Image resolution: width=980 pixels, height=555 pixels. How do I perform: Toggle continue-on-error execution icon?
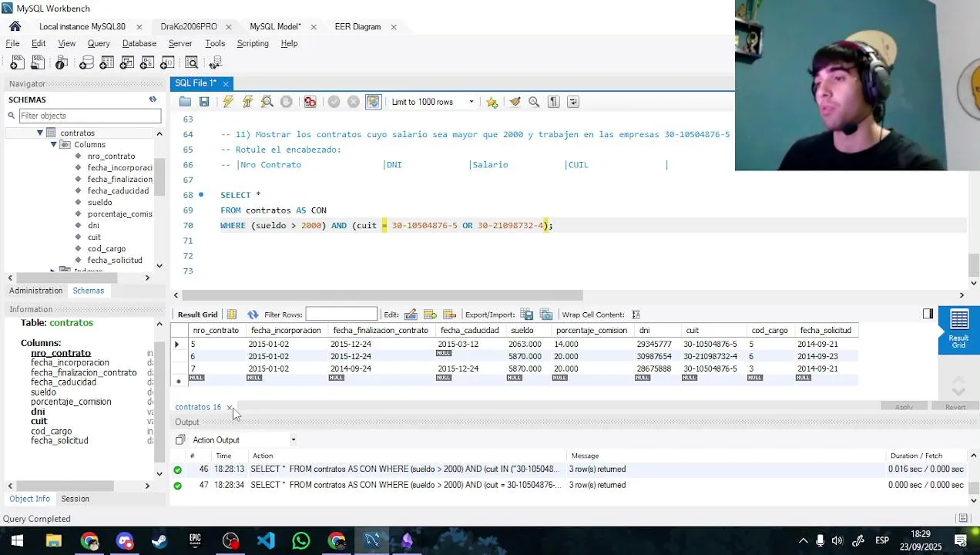(x=310, y=102)
